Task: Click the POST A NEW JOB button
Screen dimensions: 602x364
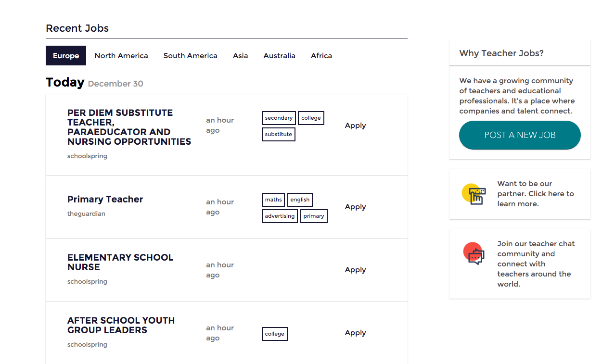Action: pos(520,135)
